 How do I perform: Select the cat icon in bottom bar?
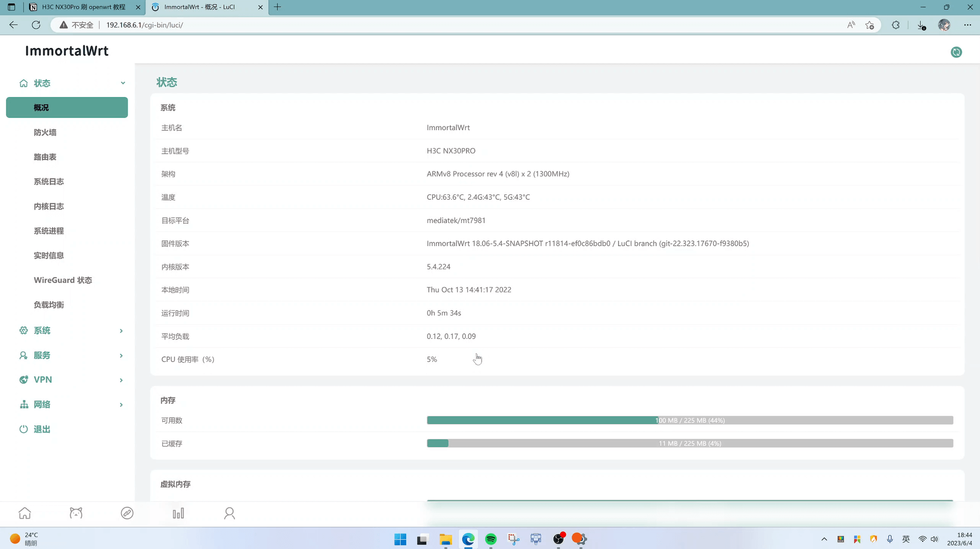point(76,513)
